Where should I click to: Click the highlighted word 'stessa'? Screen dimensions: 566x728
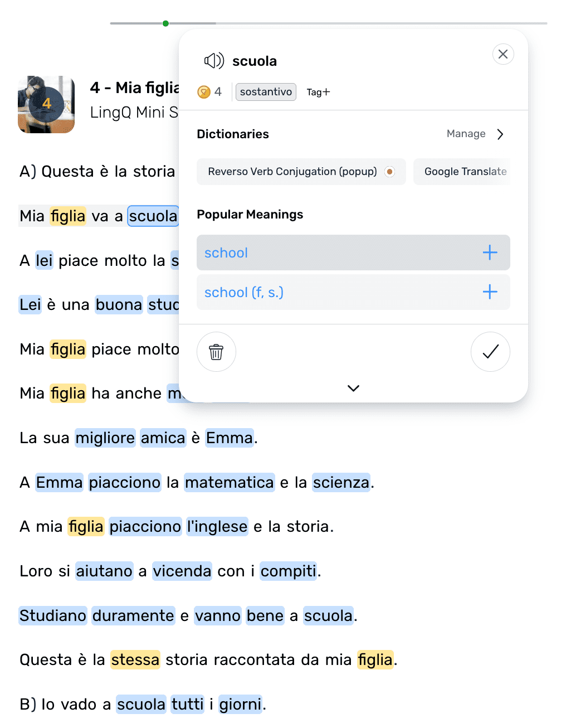(135, 660)
